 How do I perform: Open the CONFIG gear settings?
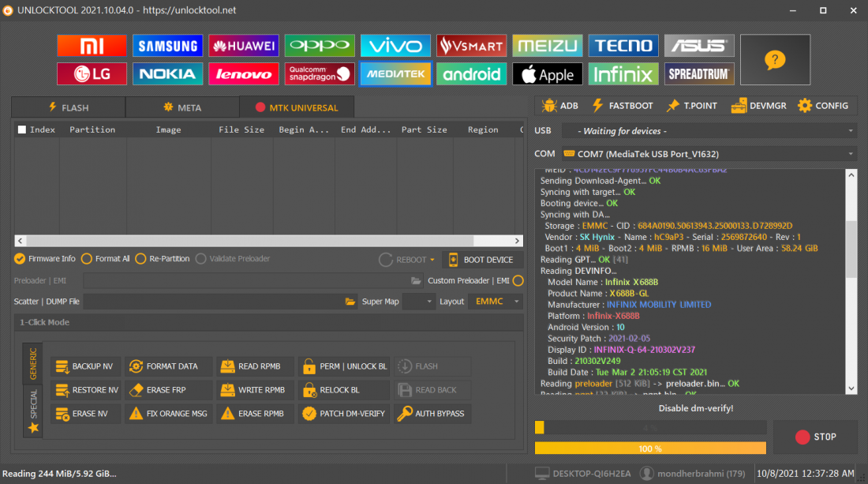(822, 106)
